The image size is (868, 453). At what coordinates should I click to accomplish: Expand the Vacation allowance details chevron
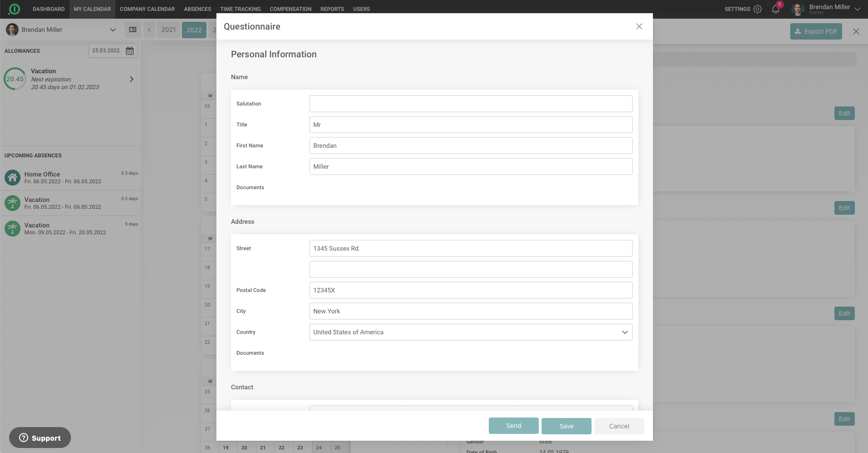[x=131, y=79]
